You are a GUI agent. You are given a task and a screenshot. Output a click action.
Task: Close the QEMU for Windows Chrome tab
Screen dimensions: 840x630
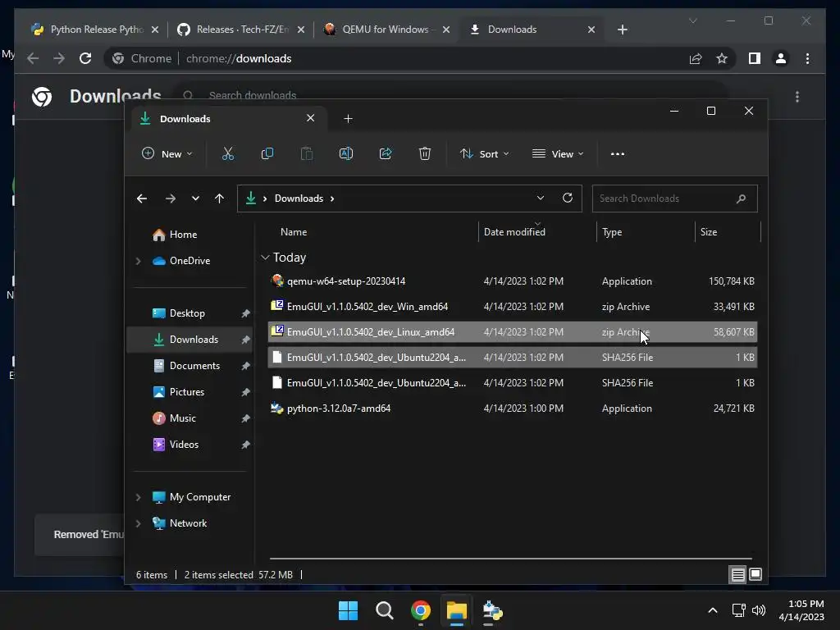445,30
